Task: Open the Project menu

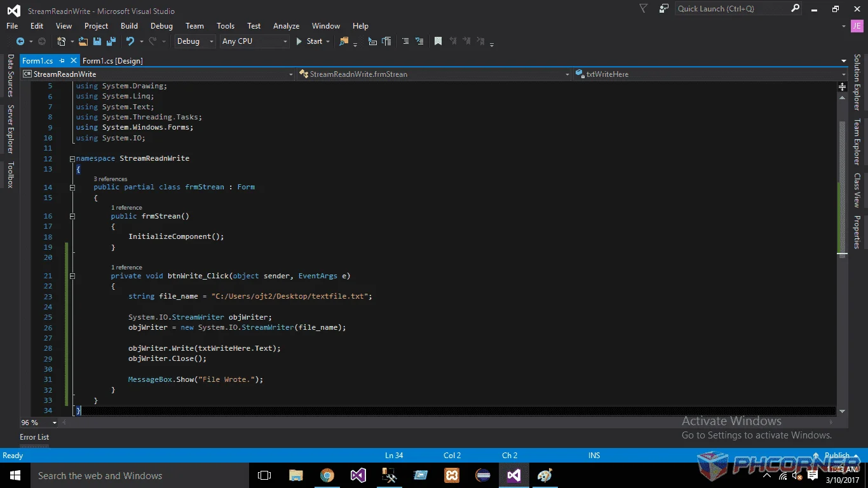Action: tap(96, 26)
